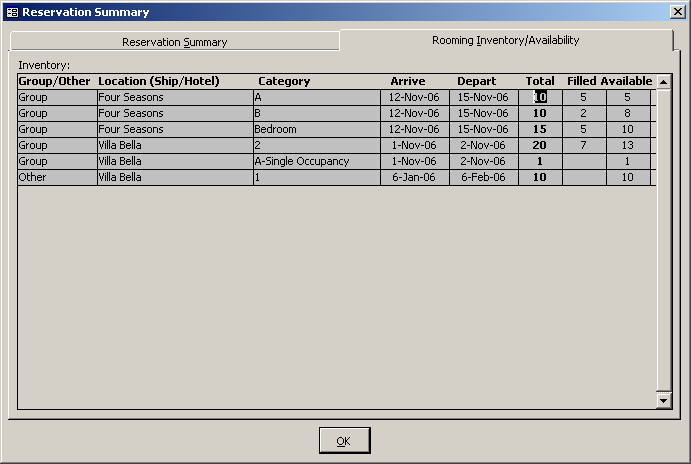Screen dimensions: 691x464
Task: Select Total field for Four Seasons category A
Action: (x=540, y=98)
